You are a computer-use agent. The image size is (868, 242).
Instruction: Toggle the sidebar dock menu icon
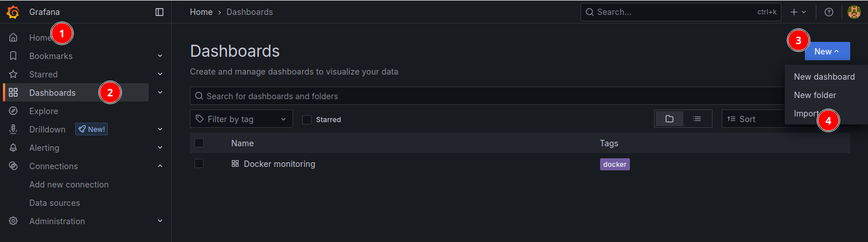point(159,12)
